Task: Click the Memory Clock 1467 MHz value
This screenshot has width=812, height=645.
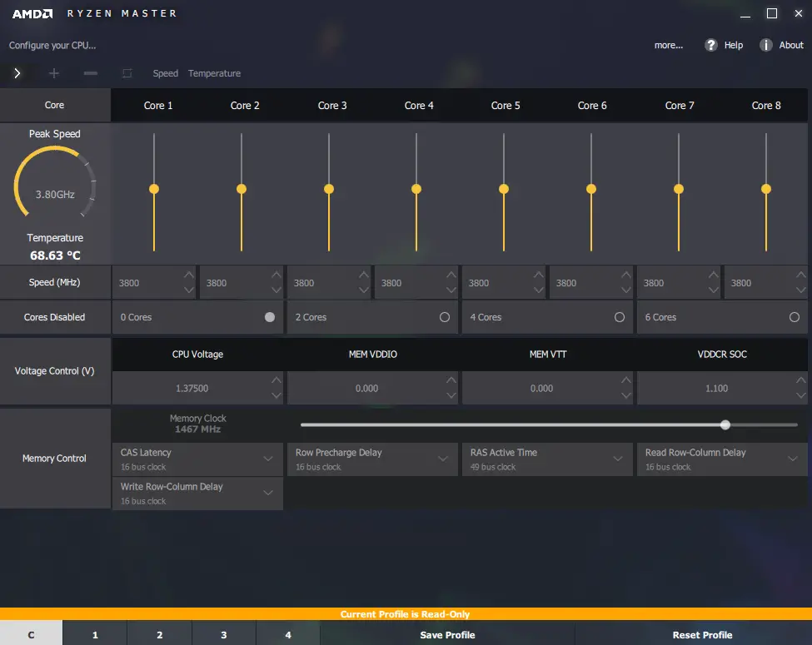Action: (197, 429)
